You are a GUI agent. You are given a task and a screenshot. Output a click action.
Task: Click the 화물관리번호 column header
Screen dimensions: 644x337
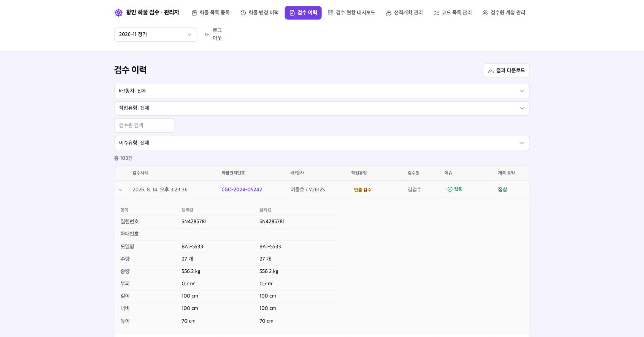(233, 173)
